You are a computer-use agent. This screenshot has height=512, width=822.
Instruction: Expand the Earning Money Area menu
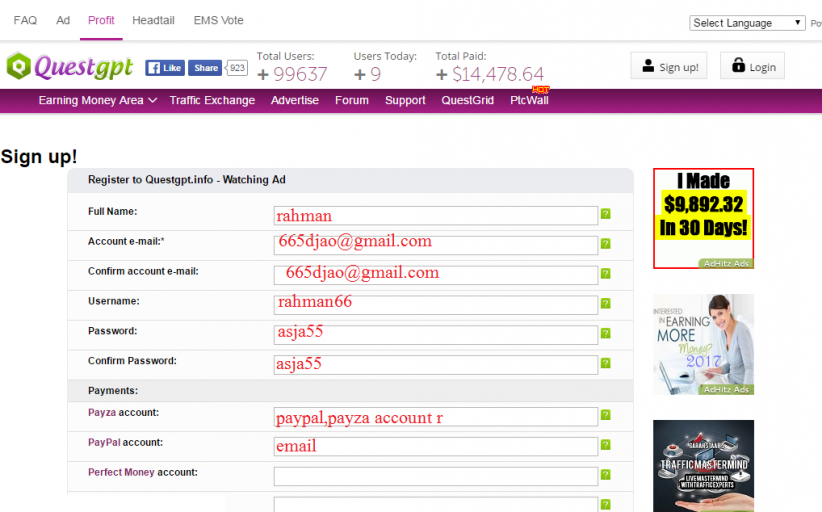point(97,100)
